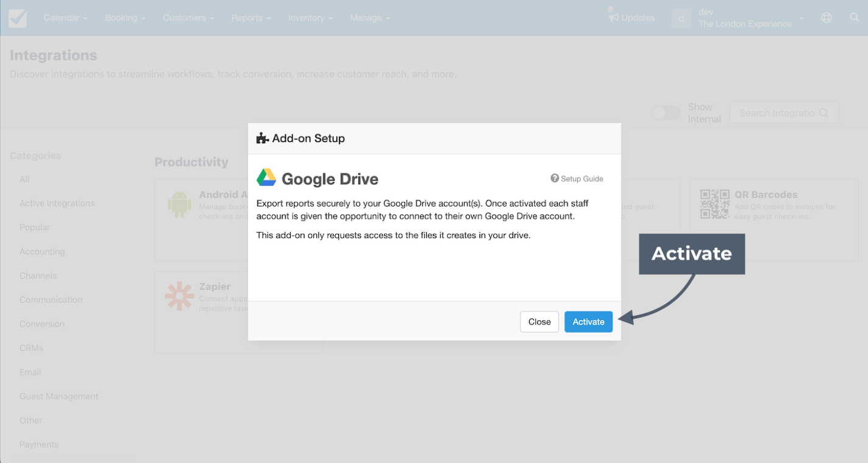
Task: Click the search magnifier in top bar
Action: [x=855, y=18]
